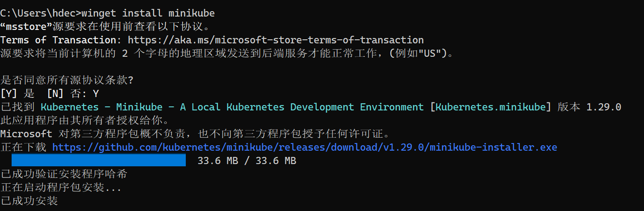Image resolution: width=644 pixels, height=211 pixels.
Task: Click the quoted "msstore" source name
Action: (x=26, y=27)
